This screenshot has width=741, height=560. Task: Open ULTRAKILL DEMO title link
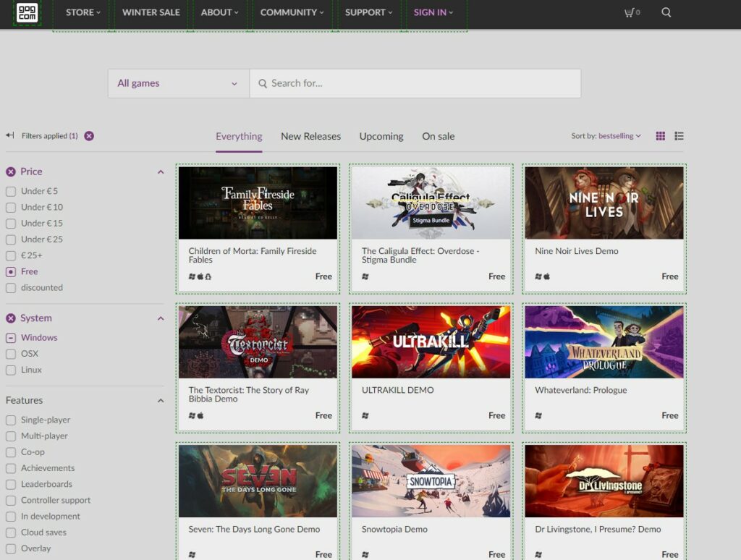coord(398,391)
